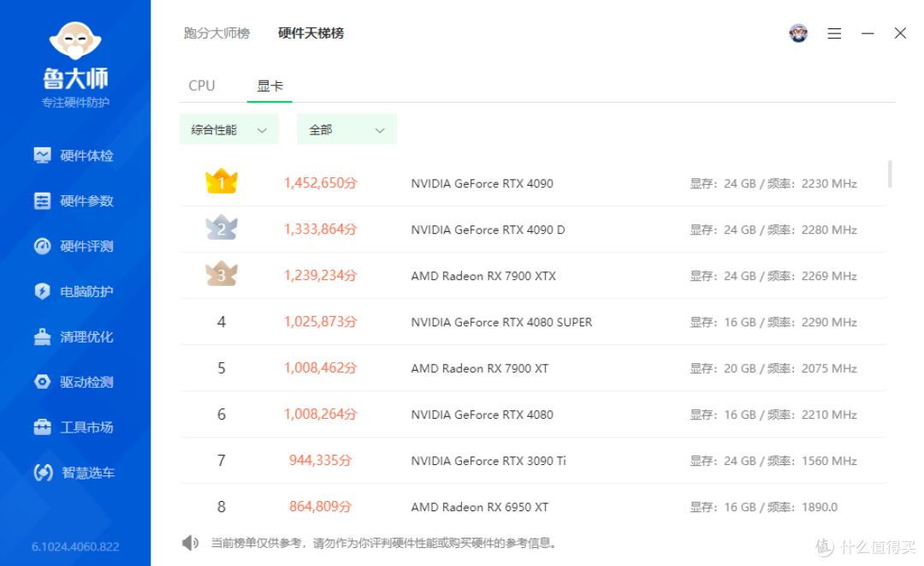Image resolution: width=924 pixels, height=566 pixels.
Task: Open 工具市场 toolbox item
Action: 74,427
